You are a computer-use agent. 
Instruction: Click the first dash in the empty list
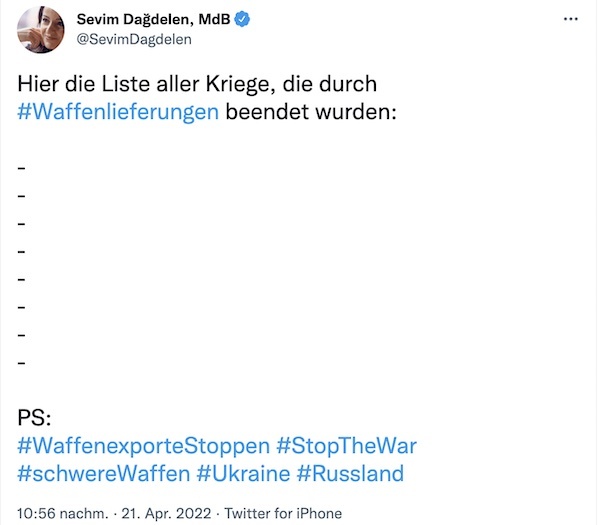click(x=22, y=166)
